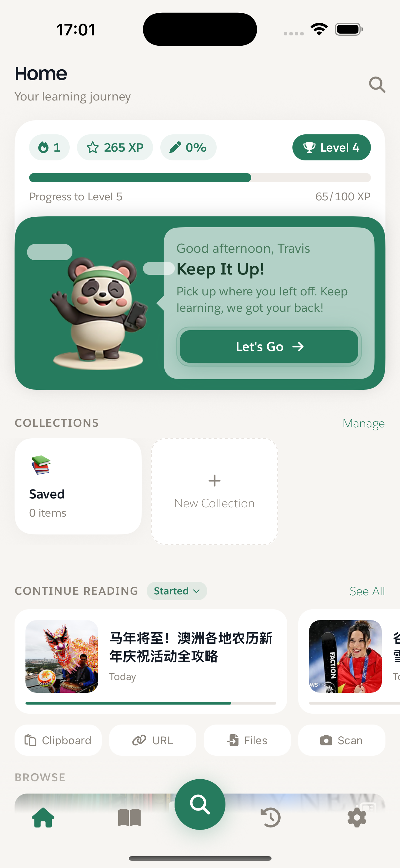
Task: Open the dragon dance article thumbnail
Action: (62, 656)
